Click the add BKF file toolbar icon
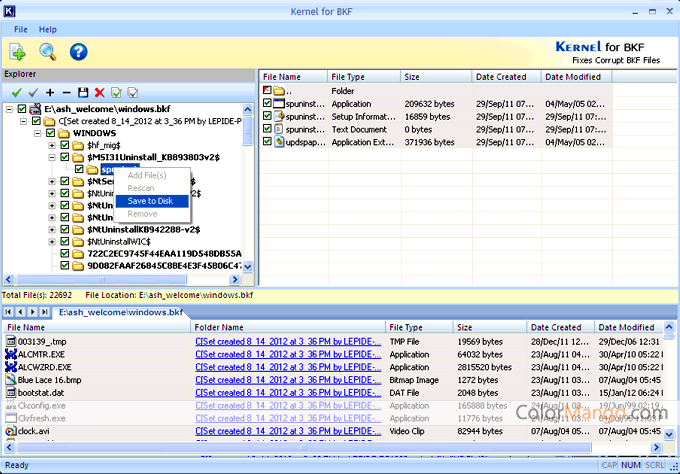Viewport: 680px width, 474px height. (x=17, y=51)
